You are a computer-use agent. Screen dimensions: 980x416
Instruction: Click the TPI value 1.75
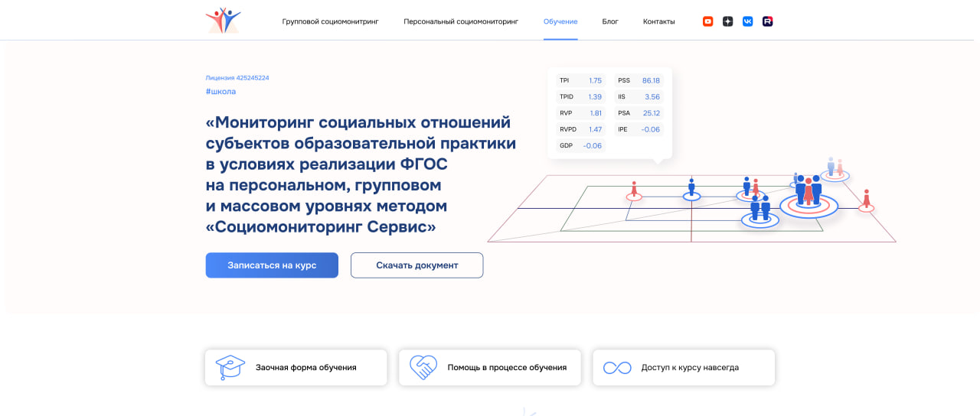tap(595, 80)
